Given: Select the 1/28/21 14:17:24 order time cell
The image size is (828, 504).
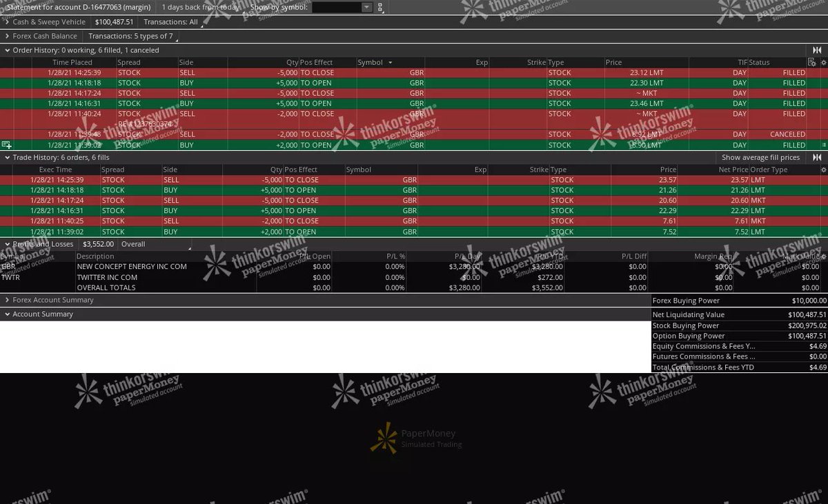Looking at the screenshot, I should (75, 93).
